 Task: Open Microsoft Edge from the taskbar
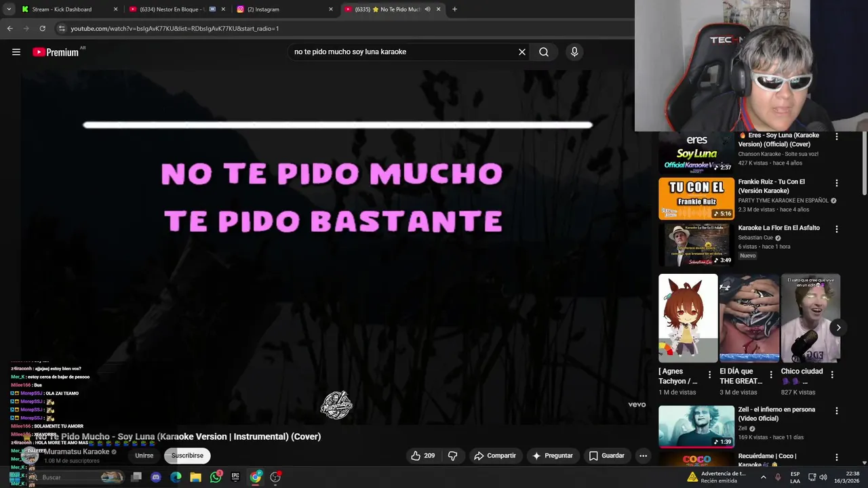coord(176,477)
